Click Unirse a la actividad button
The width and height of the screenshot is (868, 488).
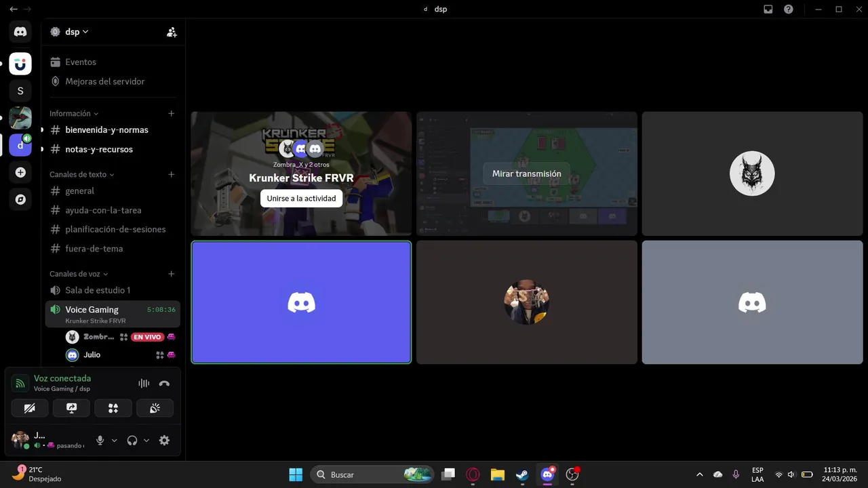pyautogui.click(x=301, y=199)
